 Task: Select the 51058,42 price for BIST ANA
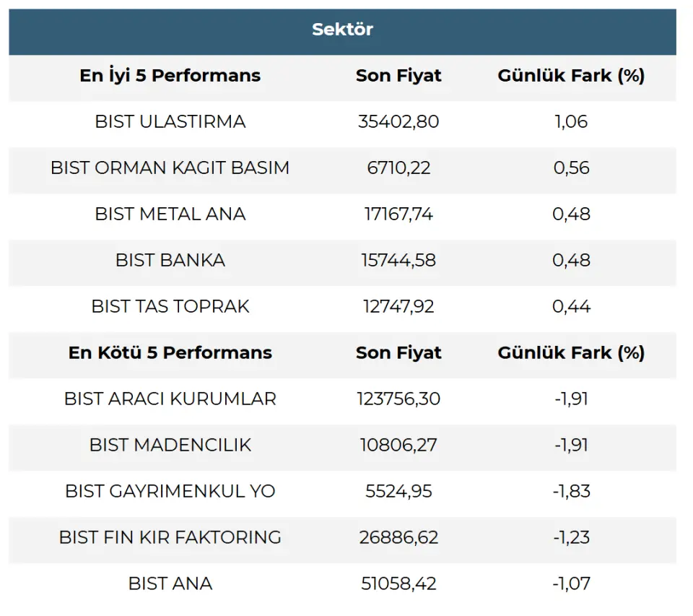coord(398,584)
